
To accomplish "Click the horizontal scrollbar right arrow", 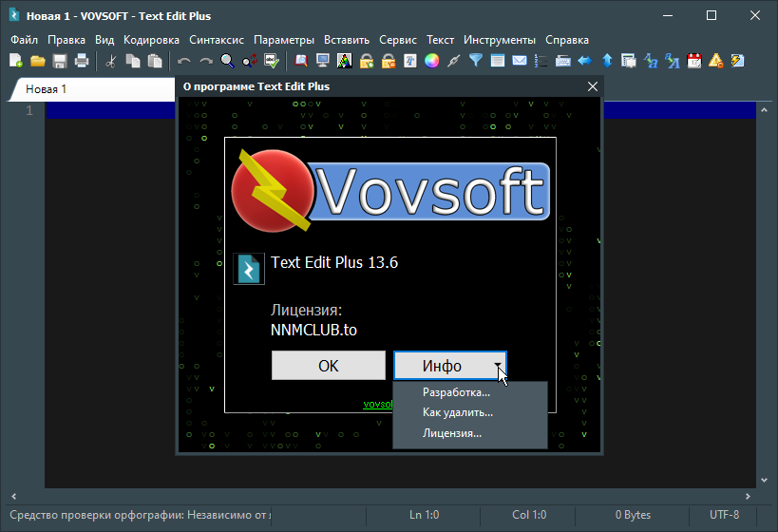I will 748,496.
